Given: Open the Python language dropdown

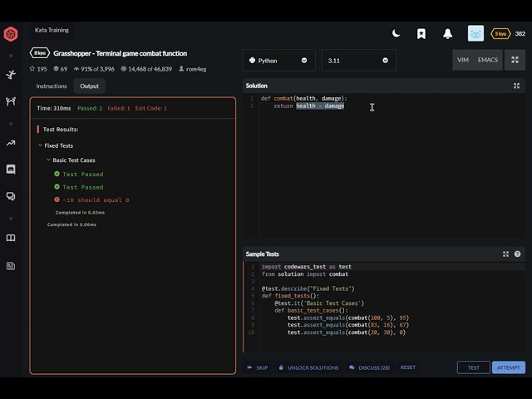Looking at the screenshot, I should click(279, 61).
